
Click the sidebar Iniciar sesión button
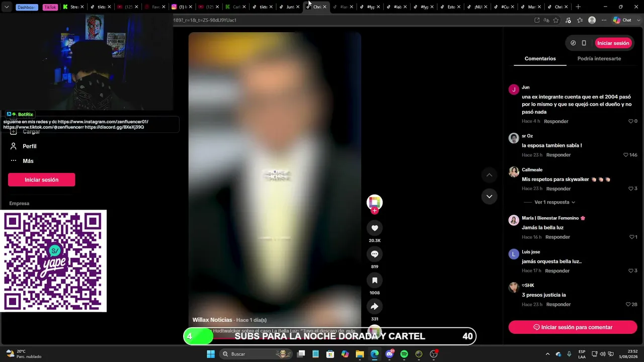[x=41, y=179]
